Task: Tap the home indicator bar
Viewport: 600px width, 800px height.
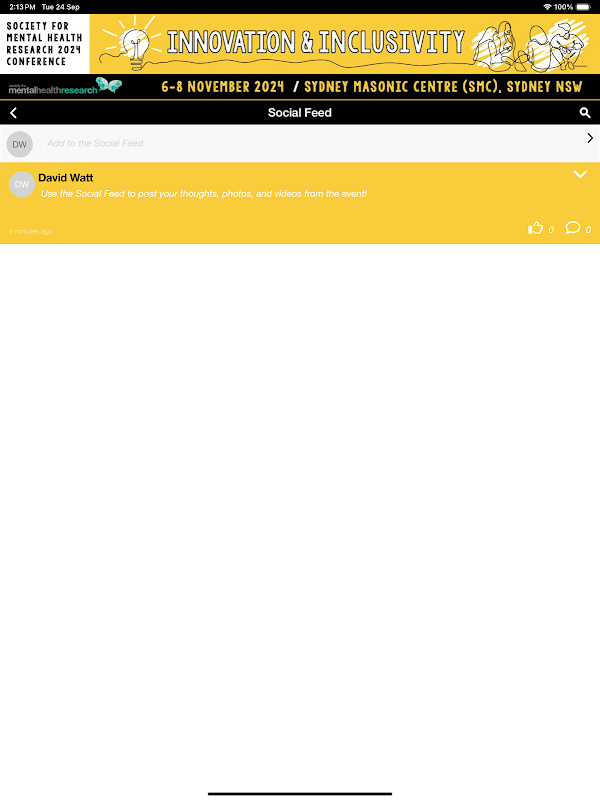Action: pyautogui.click(x=300, y=794)
